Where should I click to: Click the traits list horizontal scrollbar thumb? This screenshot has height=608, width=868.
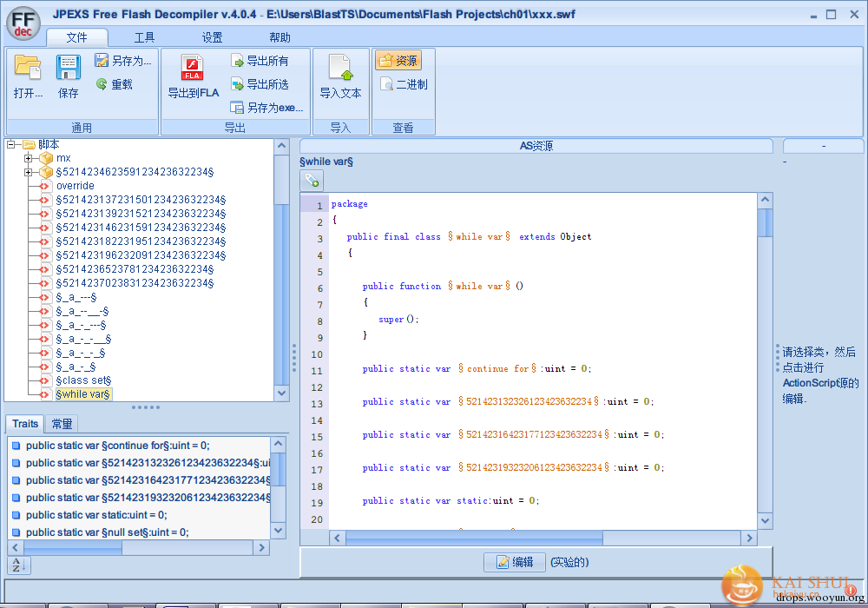[73, 548]
